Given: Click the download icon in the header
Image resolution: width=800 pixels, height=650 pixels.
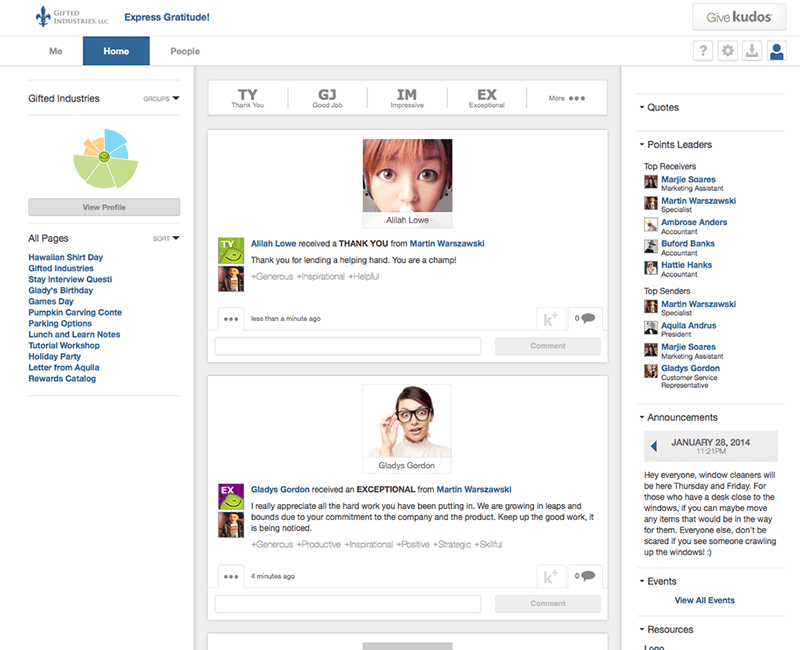Looking at the screenshot, I should [752, 51].
